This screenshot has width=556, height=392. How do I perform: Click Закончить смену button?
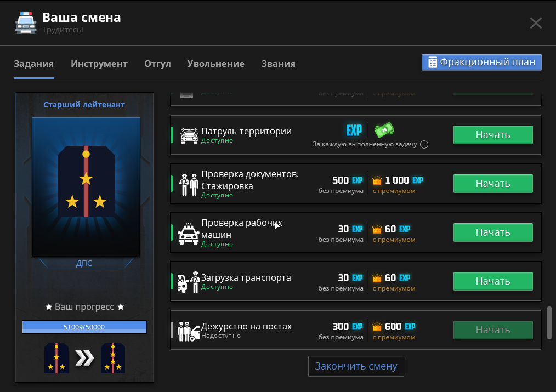click(356, 366)
